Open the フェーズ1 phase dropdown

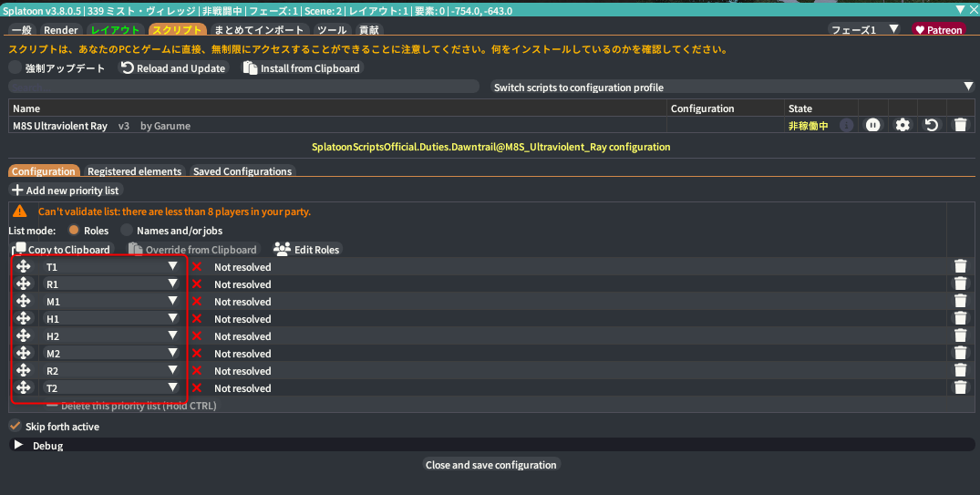point(863,29)
